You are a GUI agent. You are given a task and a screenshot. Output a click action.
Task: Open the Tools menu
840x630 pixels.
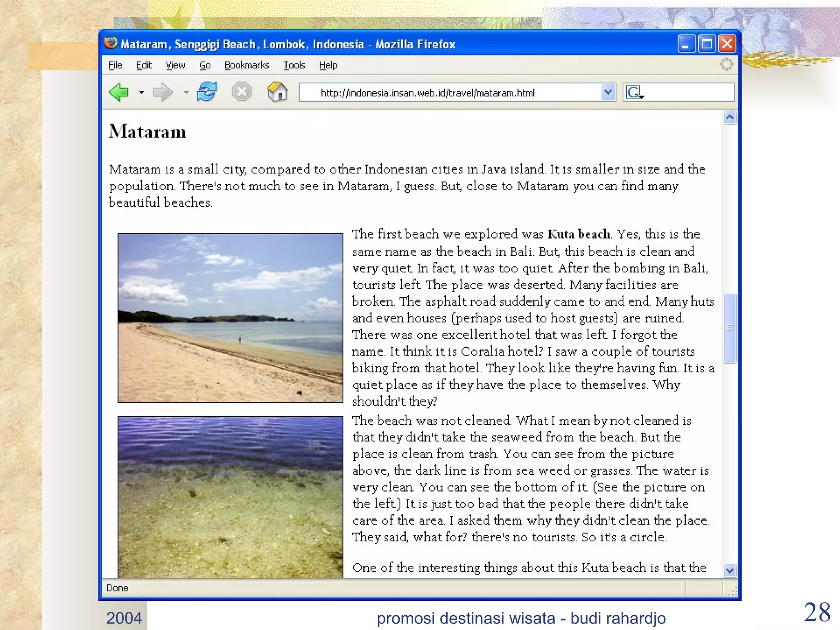294,65
